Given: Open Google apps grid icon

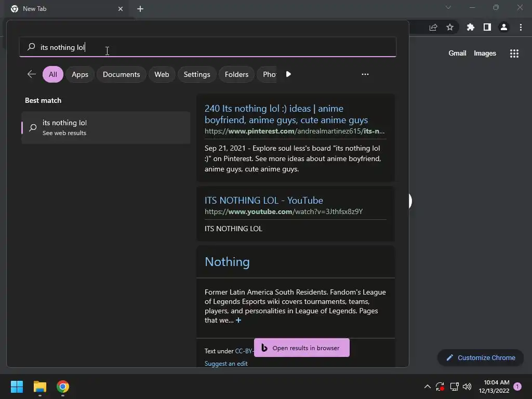Looking at the screenshot, I should point(514,54).
